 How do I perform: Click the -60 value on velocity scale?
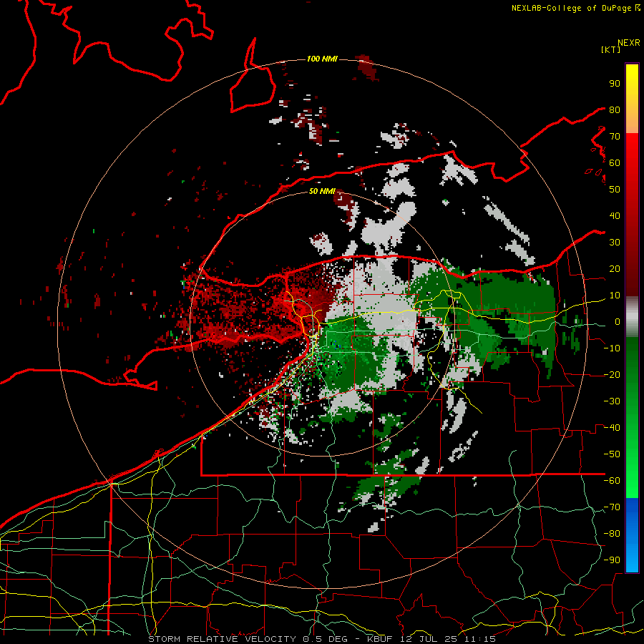[x=612, y=481]
